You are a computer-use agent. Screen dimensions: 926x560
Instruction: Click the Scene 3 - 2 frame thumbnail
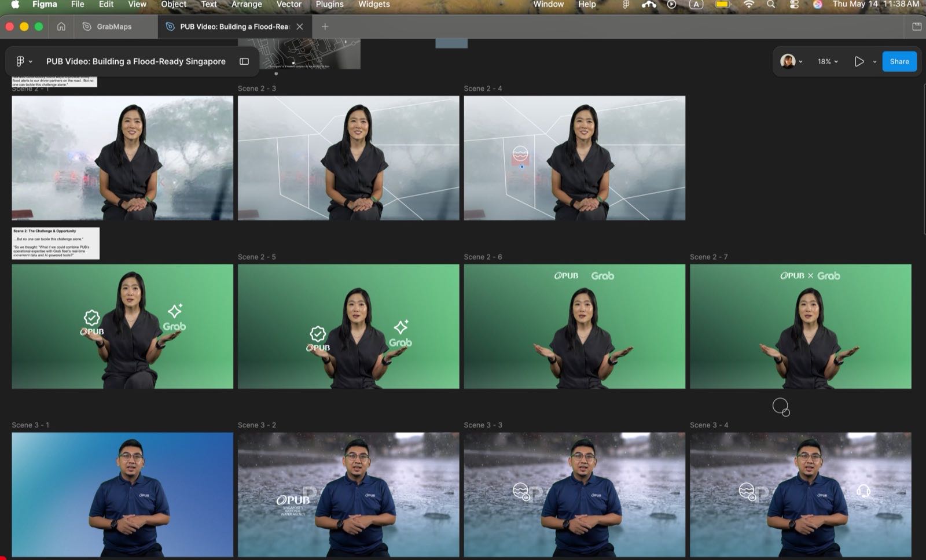point(348,495)
